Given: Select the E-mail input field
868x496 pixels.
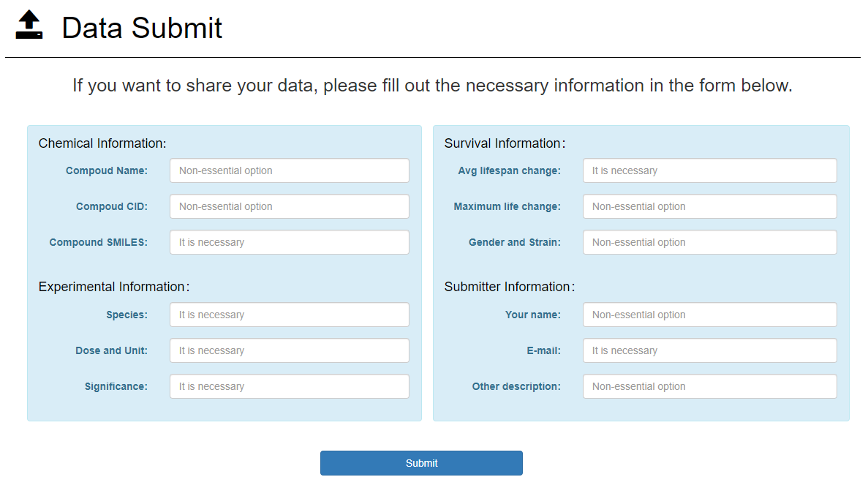Looking at the screenshot, I should click(x=709, y=350).
